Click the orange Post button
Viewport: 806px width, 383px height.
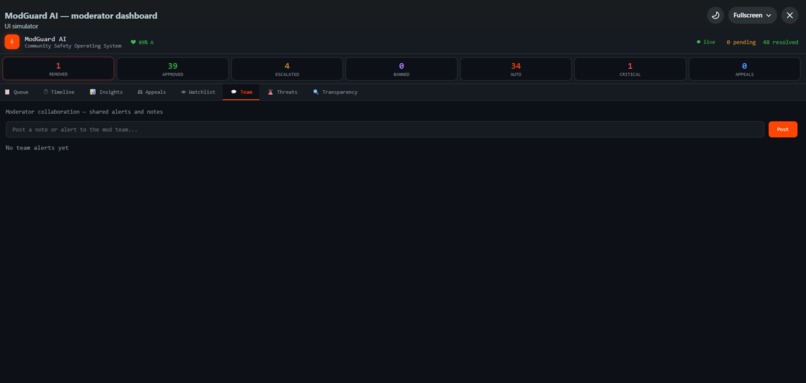click(x=783, y=130)
